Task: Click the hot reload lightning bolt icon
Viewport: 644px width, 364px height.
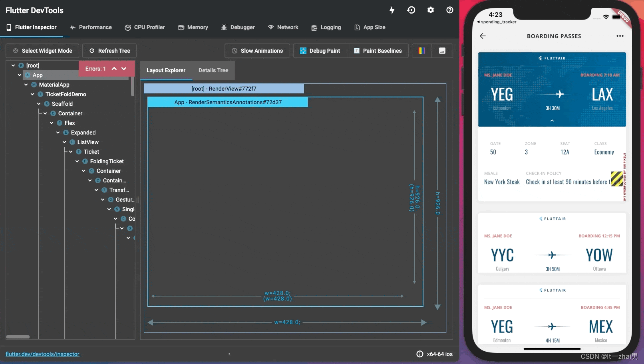Action: point(392,10)
